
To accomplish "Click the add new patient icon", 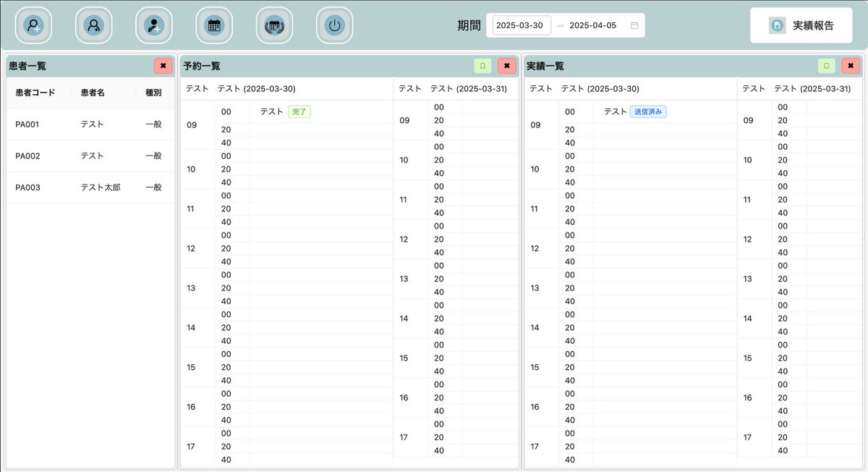I will (x=33, y=25).
